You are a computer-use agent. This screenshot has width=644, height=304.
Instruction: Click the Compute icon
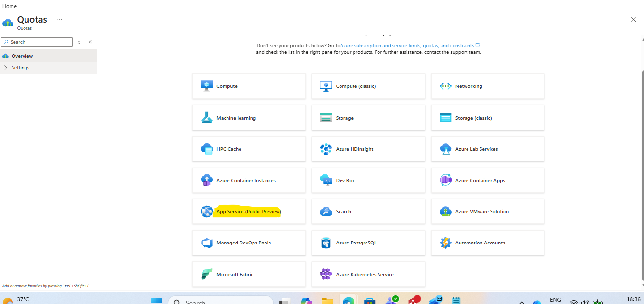coord(206,86)
